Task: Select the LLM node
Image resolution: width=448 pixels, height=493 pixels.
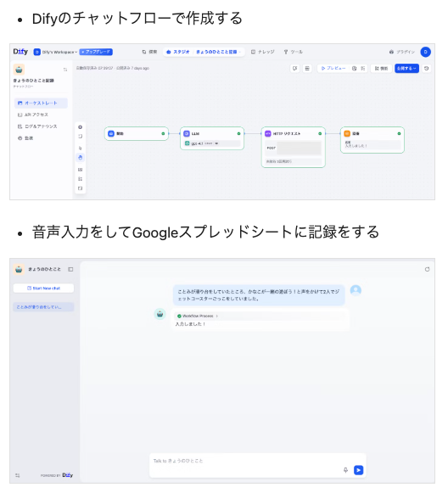Action: [x=212, y=138]
